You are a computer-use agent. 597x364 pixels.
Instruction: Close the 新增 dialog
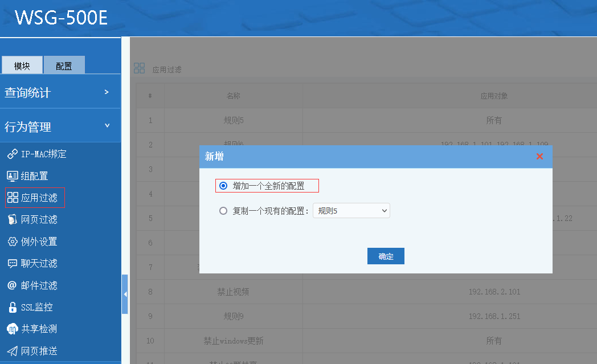tap(539, 157)
